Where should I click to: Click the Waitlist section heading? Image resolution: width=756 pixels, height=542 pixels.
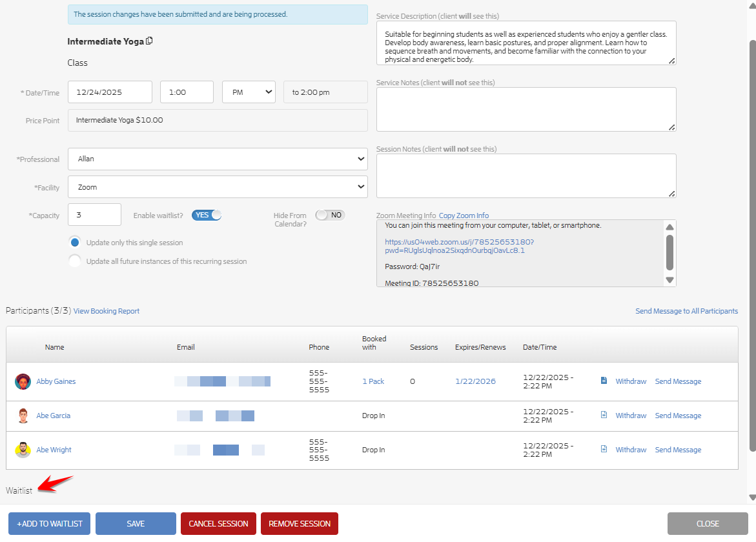19,490
